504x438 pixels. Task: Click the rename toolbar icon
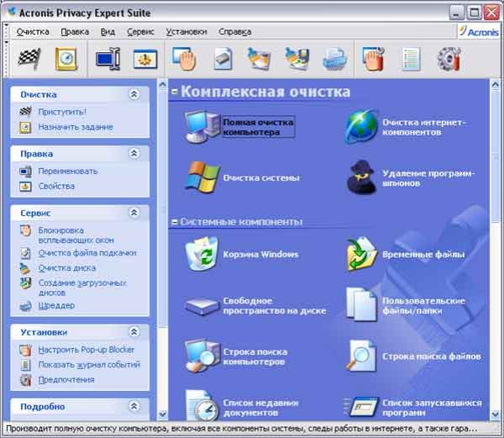point(108,59)
